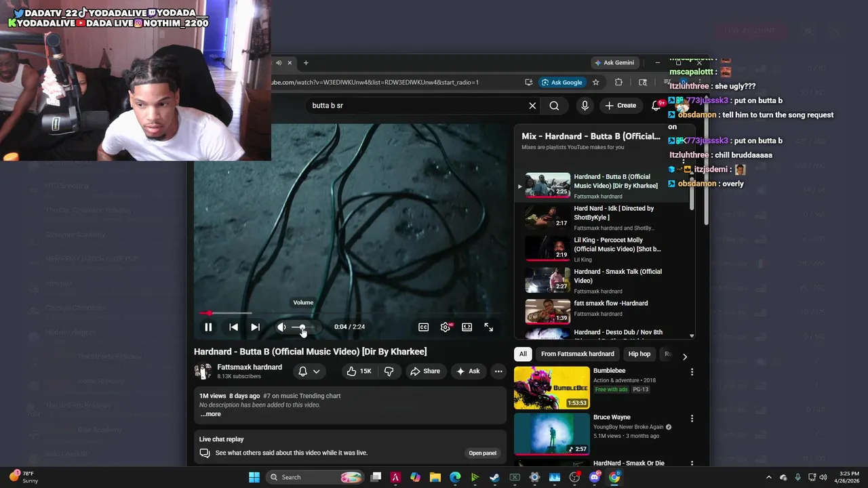Open Steam from the taskbar

[x=495, y=477]
